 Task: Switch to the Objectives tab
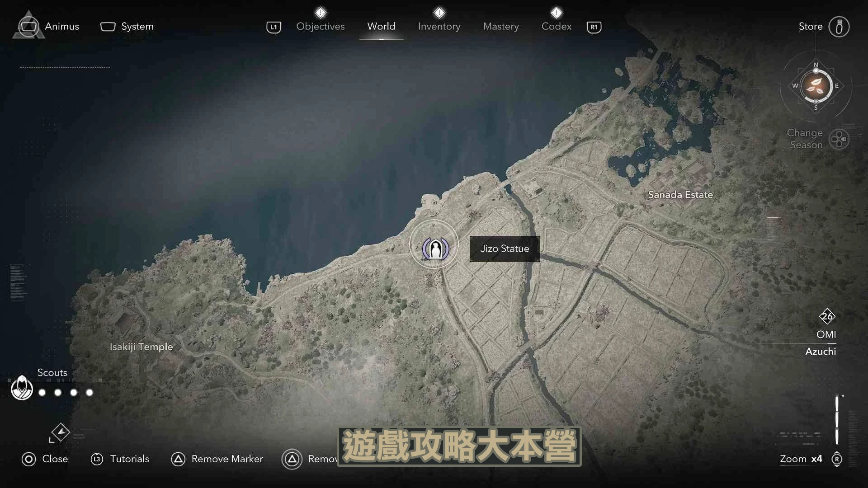321,27
